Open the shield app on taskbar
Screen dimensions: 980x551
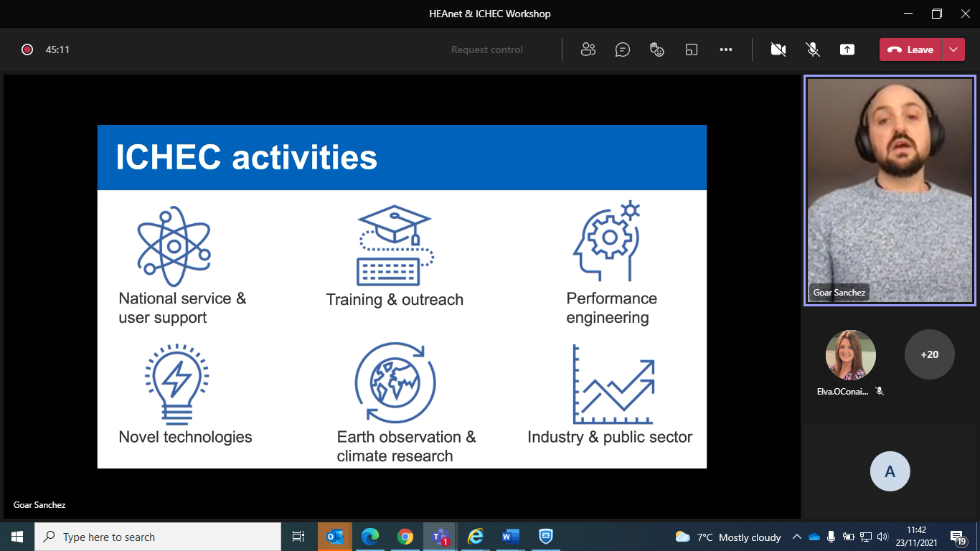[546, 537]
